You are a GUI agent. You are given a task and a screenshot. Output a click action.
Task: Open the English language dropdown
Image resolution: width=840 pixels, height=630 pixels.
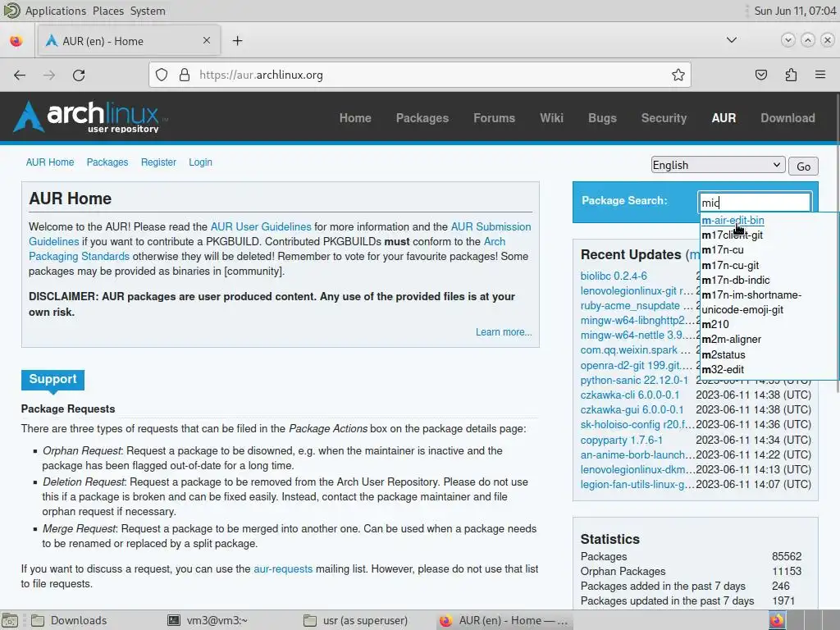(x=718, y=165)
